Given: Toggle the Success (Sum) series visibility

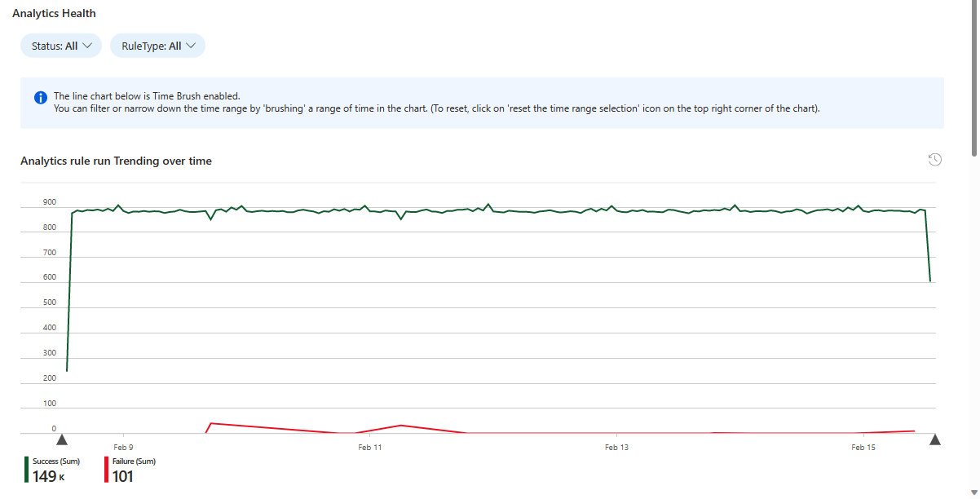Looking at the screenshot, I should [56, 461].
